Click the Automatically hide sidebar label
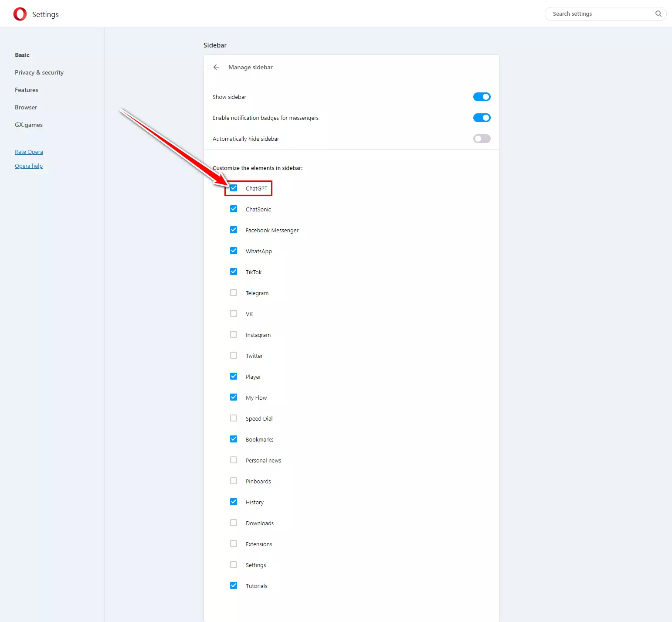Viewport: 672px width, 622px height. pyautogui.click(x=246, y=139)
